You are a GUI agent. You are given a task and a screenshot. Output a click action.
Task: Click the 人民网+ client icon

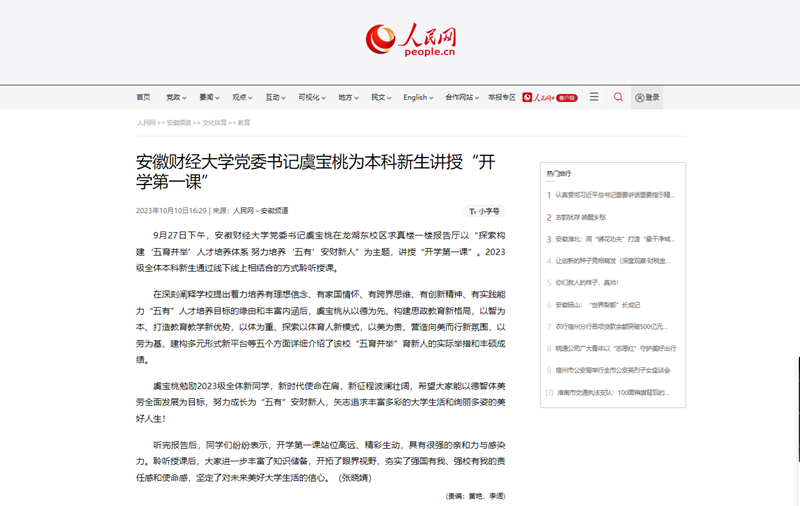pos(553,97)
